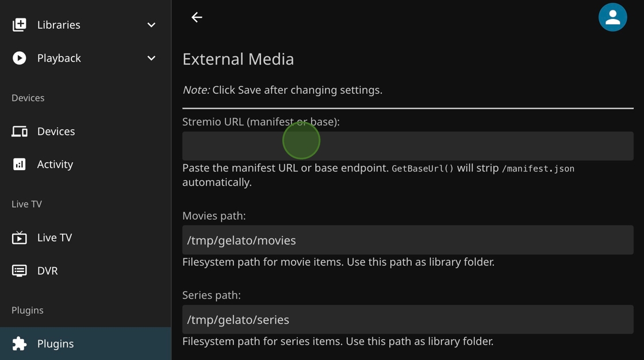Open the Live TV label
Viewport: 644px width, 360px height.
tap(55, 238)
